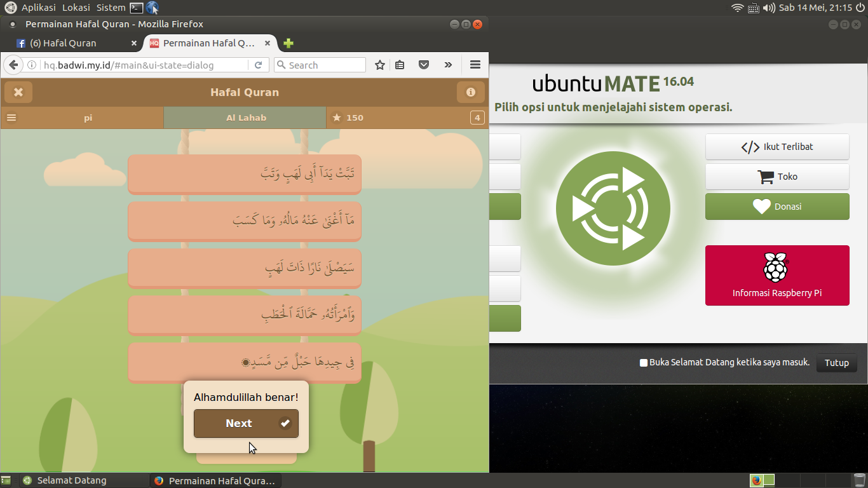Enable 'Buka Selamat Datang ketika saya masuk' checkbox
868x488 pixels.
tap(644, 363)
